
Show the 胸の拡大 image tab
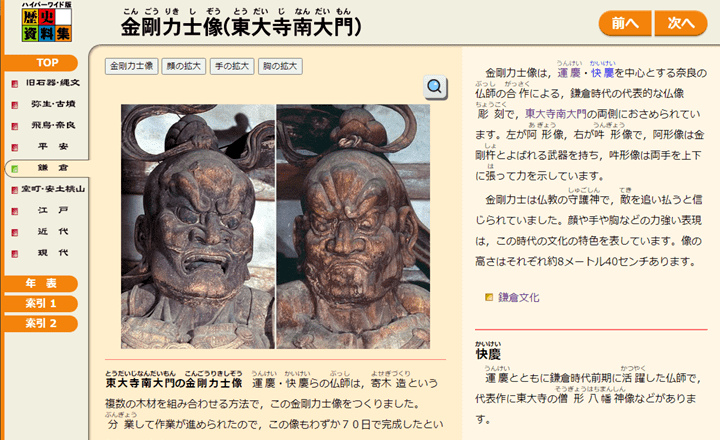[x=280, y=66]
